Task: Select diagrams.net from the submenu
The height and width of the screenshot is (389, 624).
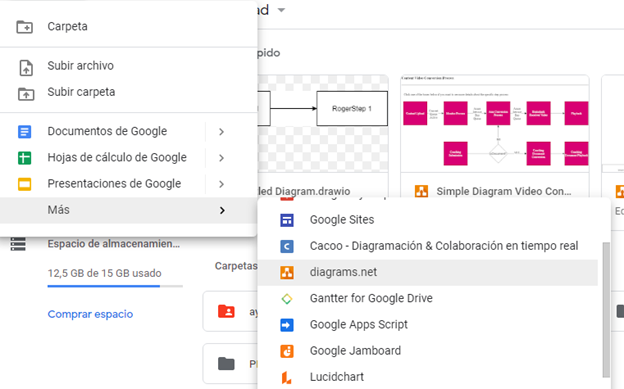Action: click(x=428, y=272)
